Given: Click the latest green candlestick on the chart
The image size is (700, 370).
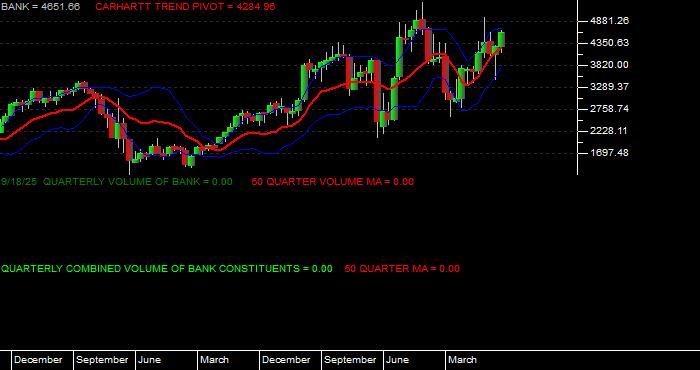Looking at the screenshot, I should click(501, 39).
